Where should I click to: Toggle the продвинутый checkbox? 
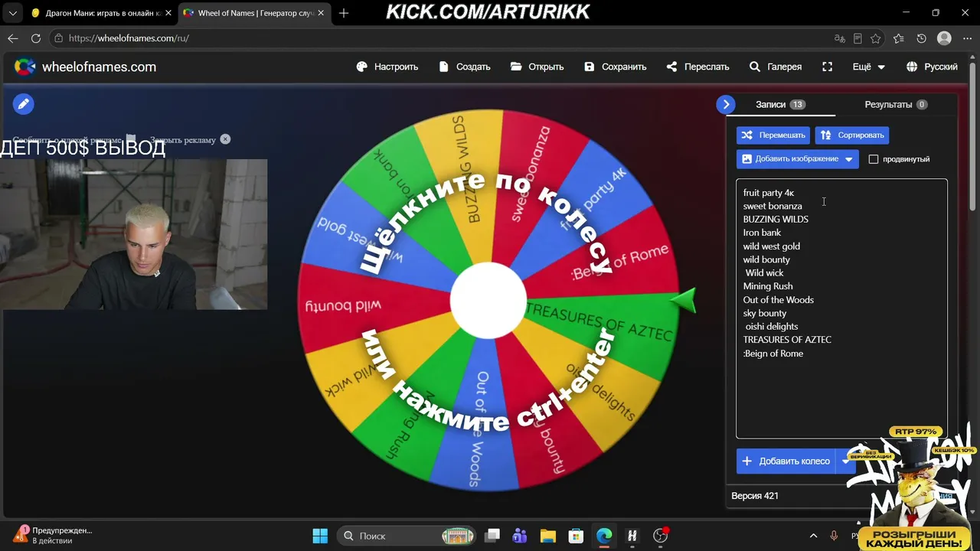click(x=874, y=159)
